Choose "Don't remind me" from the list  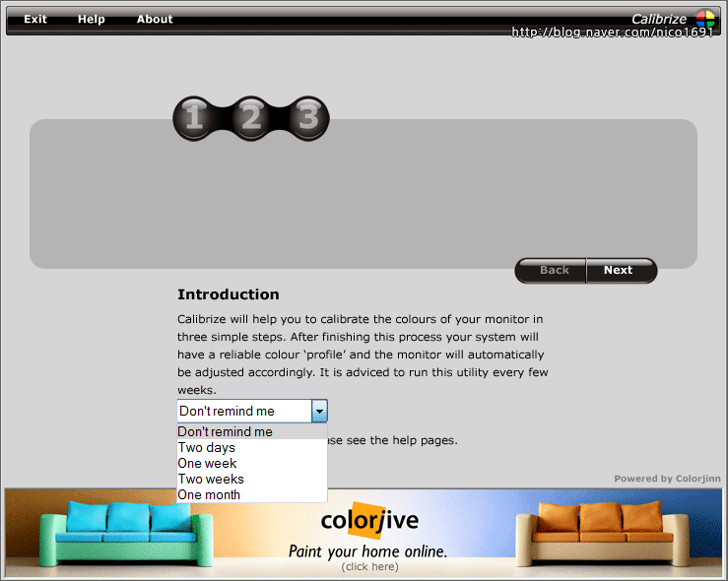(226, 431)
